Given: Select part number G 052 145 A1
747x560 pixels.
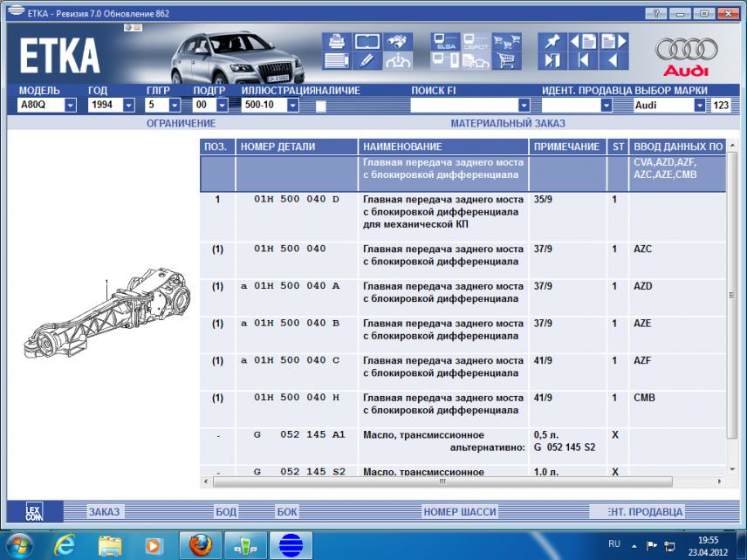Looking at the screenshot, I should pyautogui.click(x=299, y=434).
